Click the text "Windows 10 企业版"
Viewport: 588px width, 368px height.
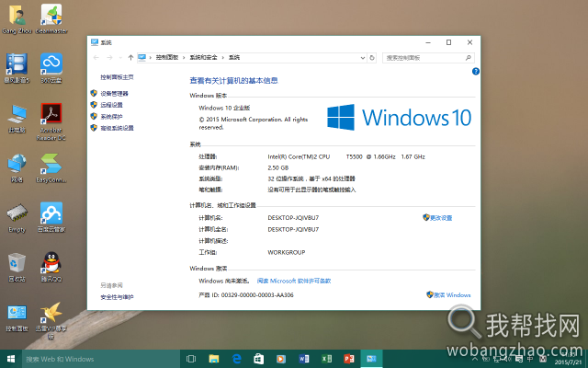(224, 108)
